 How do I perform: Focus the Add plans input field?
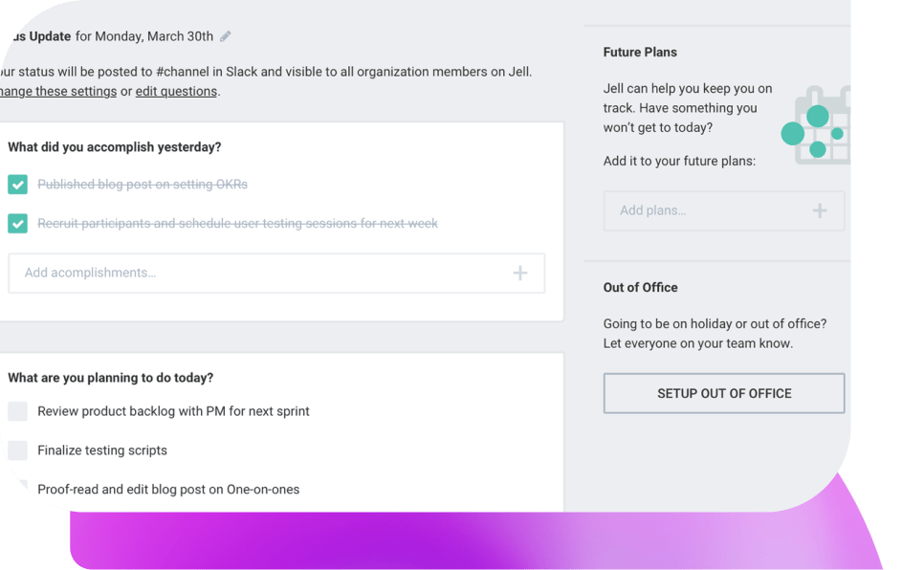724,210
